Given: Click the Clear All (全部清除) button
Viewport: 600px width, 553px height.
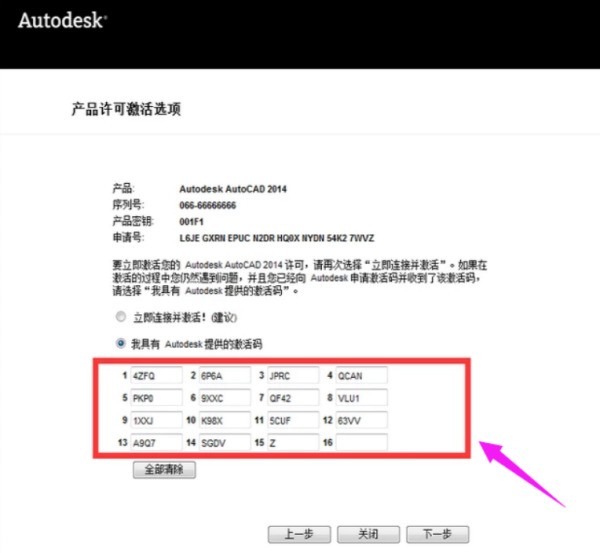Looking at the screenshot, I should click(x=164, y=470).
